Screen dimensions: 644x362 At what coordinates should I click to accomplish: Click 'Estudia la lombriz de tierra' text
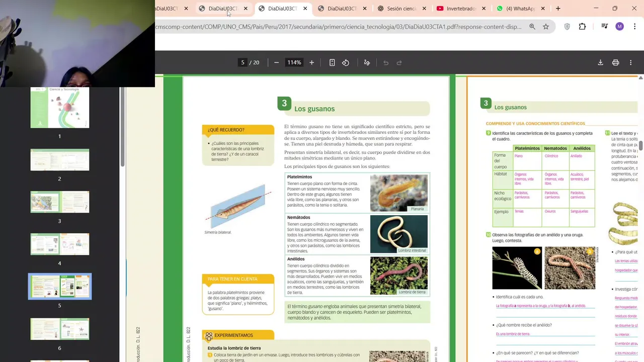(234, 348)
